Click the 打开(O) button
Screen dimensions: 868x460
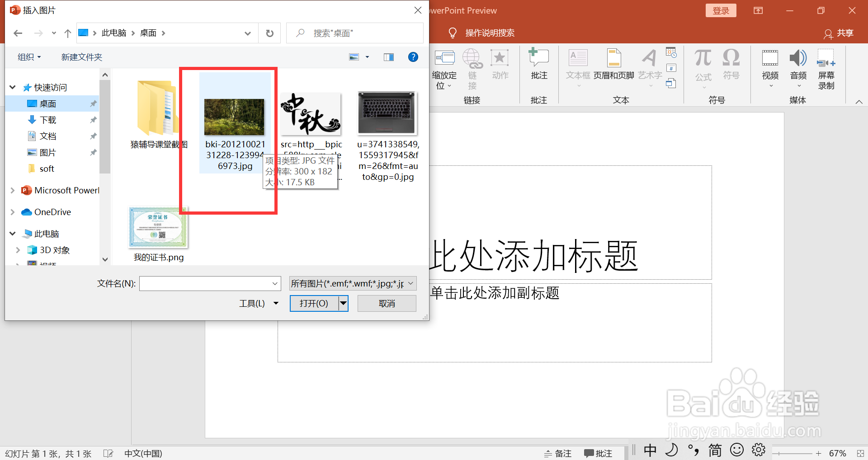(314, 303)
